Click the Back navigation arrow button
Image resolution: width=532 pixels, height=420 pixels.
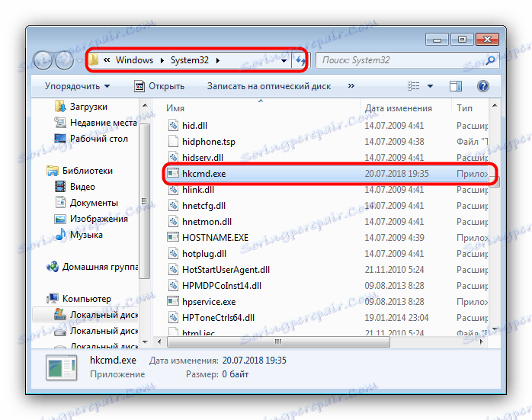pyautogui.click(x=43, y=61)
